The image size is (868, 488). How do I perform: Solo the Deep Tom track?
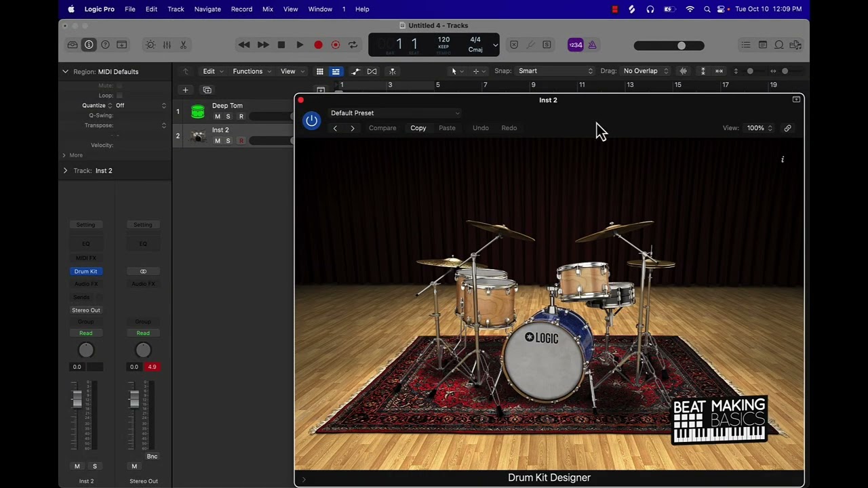coord(229,117)
